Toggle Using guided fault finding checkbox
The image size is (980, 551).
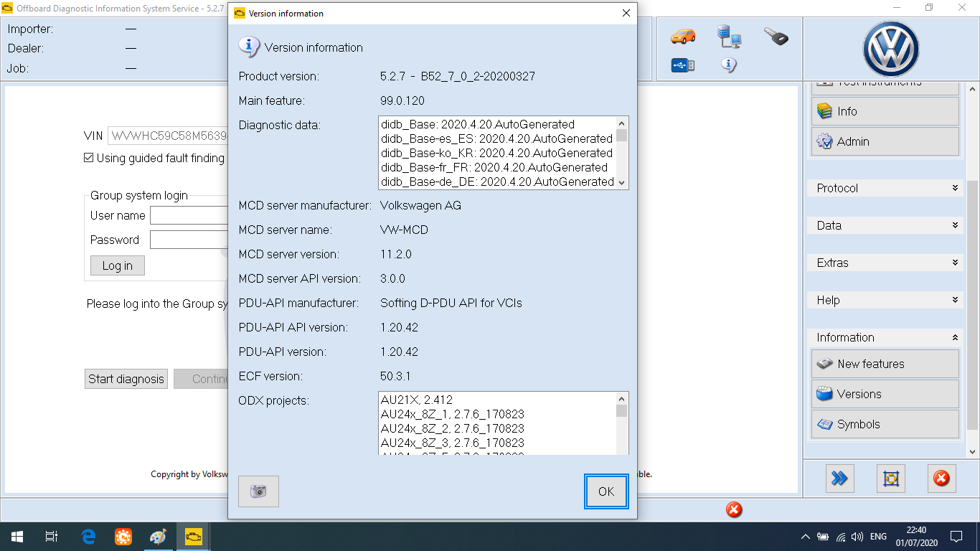pyautogui.click(x=89, y=158)
